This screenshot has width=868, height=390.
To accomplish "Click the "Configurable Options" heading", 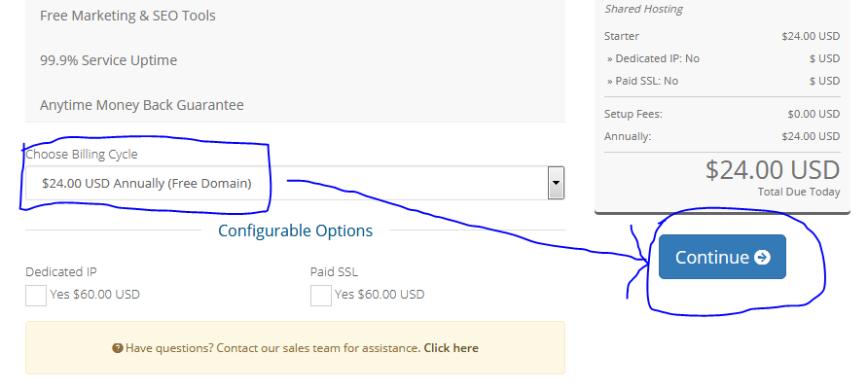I will pos(295,231).
